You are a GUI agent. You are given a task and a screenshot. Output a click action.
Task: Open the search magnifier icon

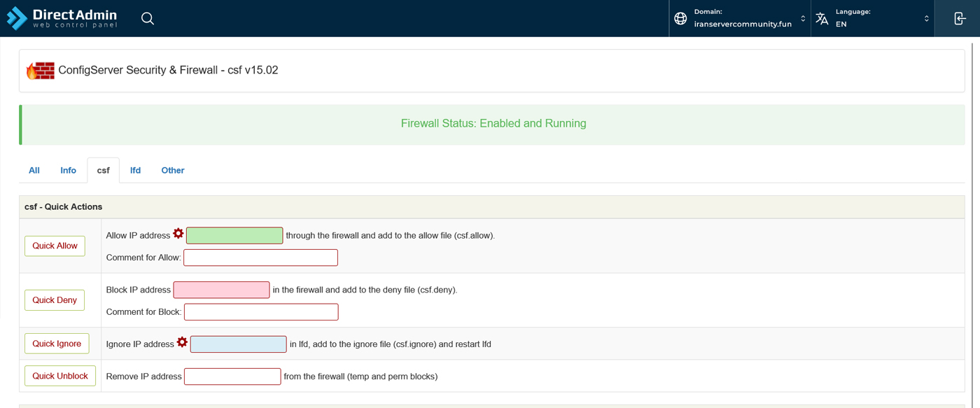tap(148, 18)
